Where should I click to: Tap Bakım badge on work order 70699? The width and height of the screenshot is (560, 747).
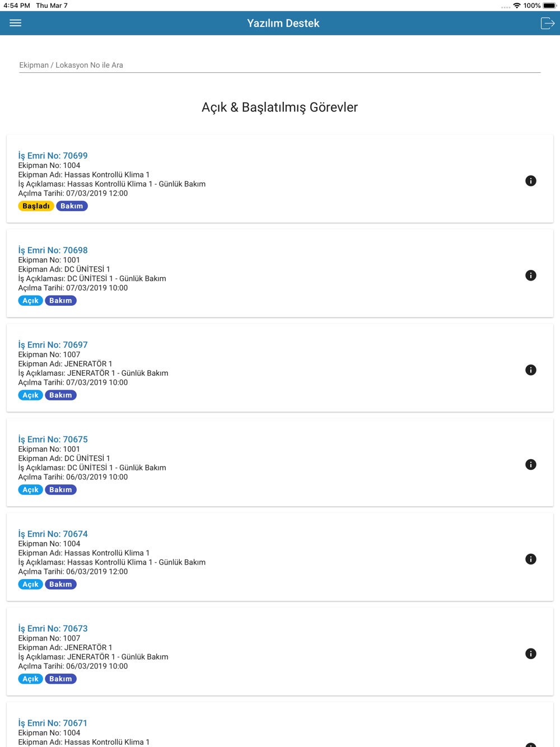coord(72,206)
